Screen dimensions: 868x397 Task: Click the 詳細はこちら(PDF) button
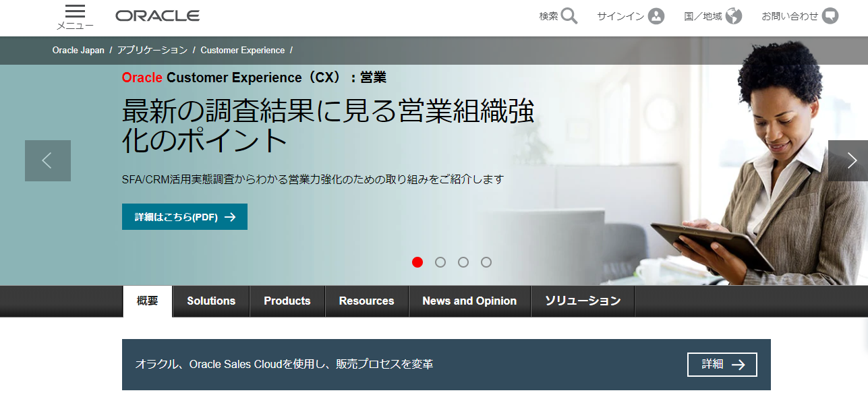185,217
